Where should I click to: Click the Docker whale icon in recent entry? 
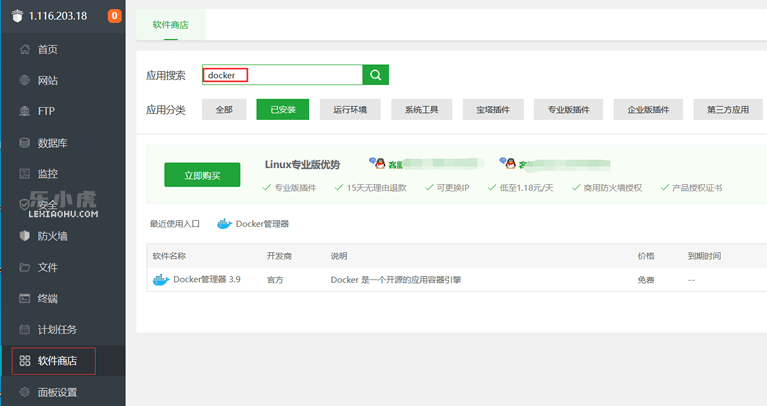coord(224,224)
